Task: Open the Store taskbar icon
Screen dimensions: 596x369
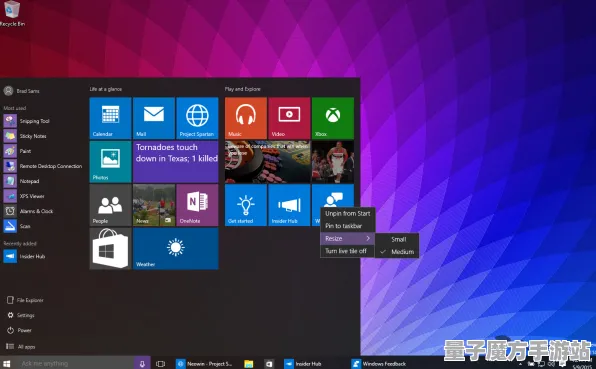Action: (269, 364)
